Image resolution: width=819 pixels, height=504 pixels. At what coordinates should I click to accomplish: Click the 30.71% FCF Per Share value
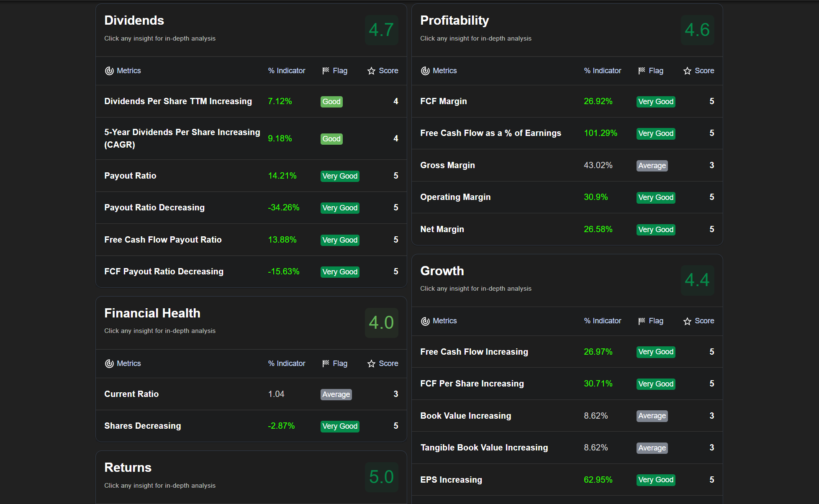click(598, 384)
